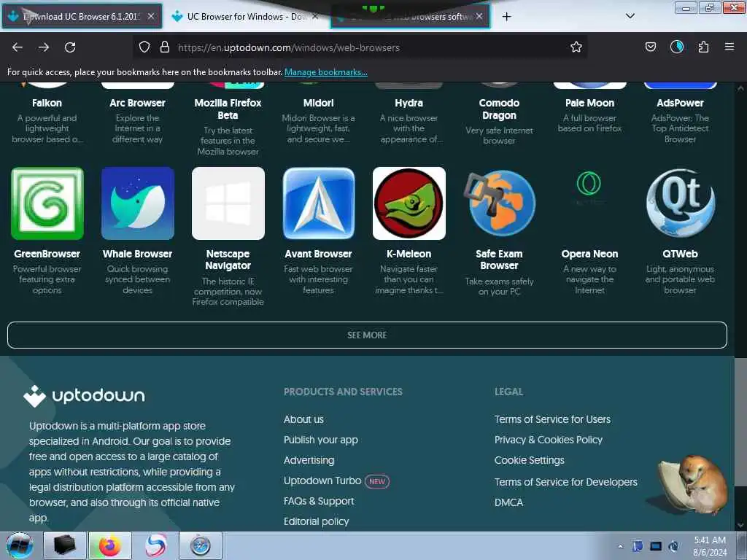
Task: Open the Pale Moon title link
Action: 589,103
